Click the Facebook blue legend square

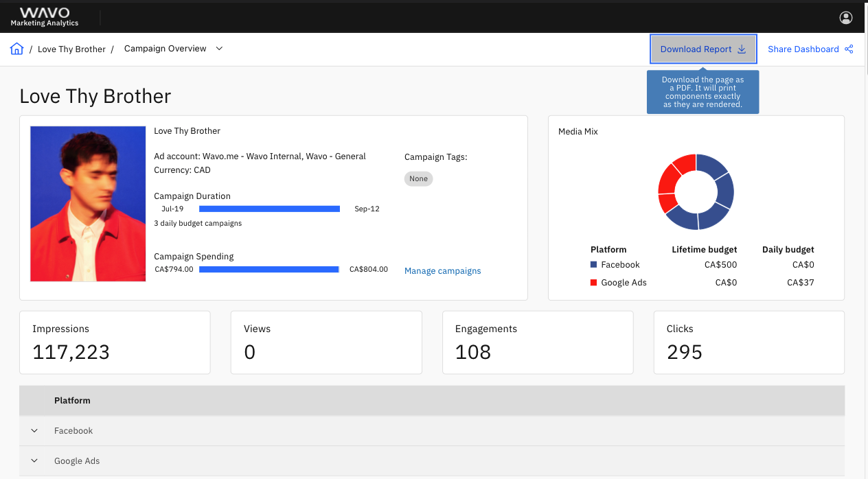[x=594, y=264]
